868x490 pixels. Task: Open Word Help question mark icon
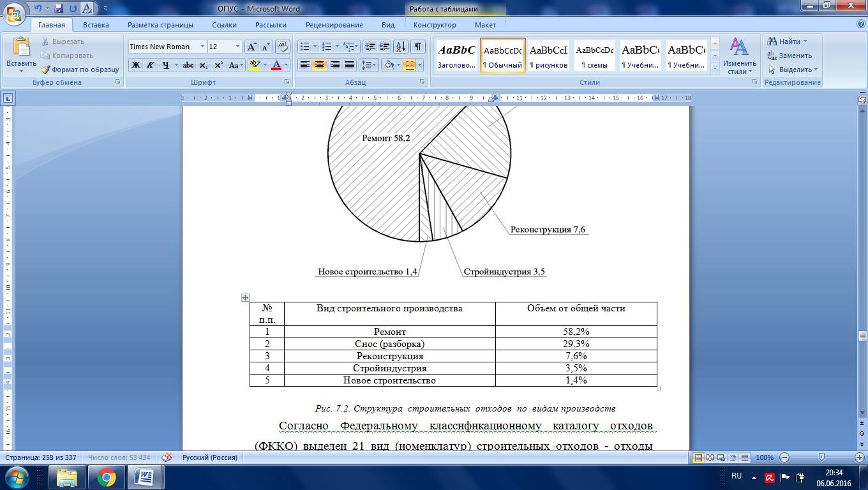[x=861, y=24]
